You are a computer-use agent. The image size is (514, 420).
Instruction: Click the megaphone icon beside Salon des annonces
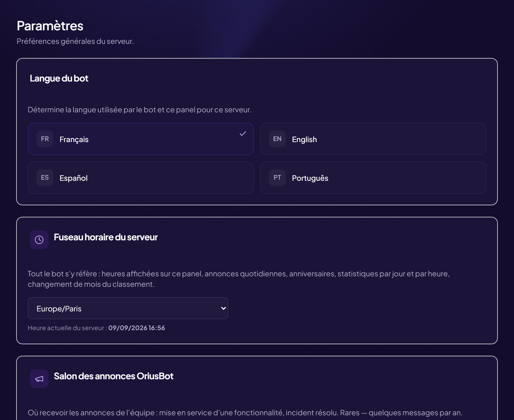coord(39,379)
